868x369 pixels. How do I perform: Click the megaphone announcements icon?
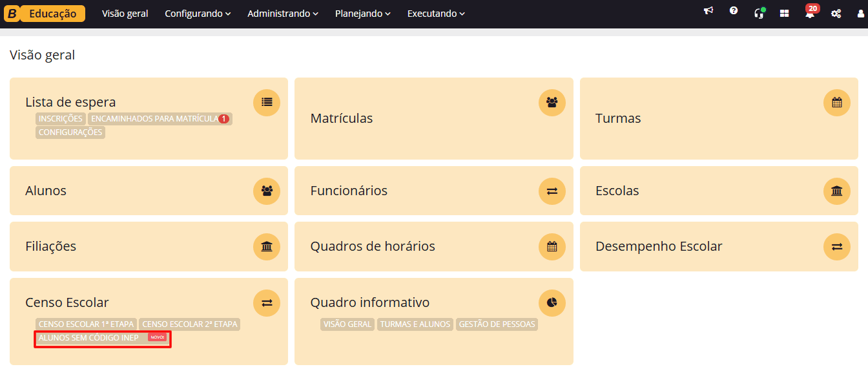[708, 11]
